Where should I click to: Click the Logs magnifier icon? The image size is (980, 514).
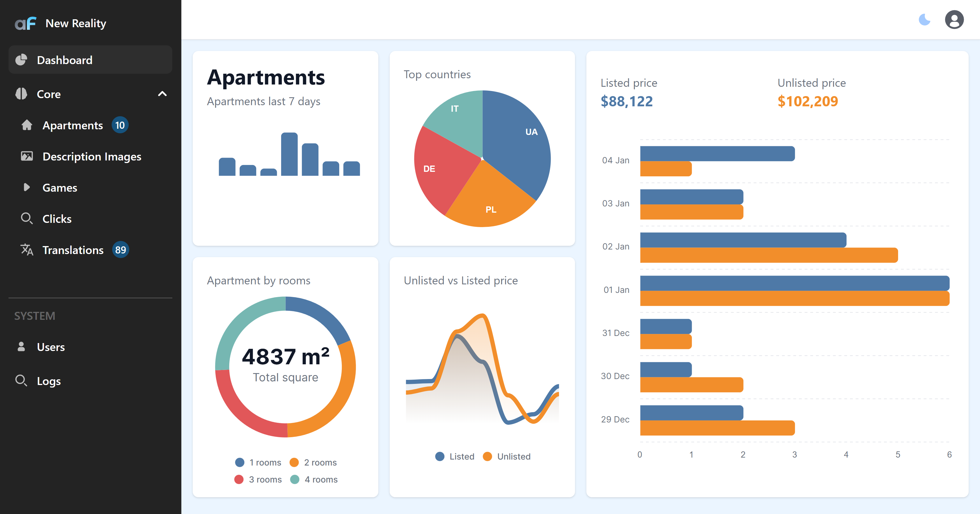tap(21, 380)
